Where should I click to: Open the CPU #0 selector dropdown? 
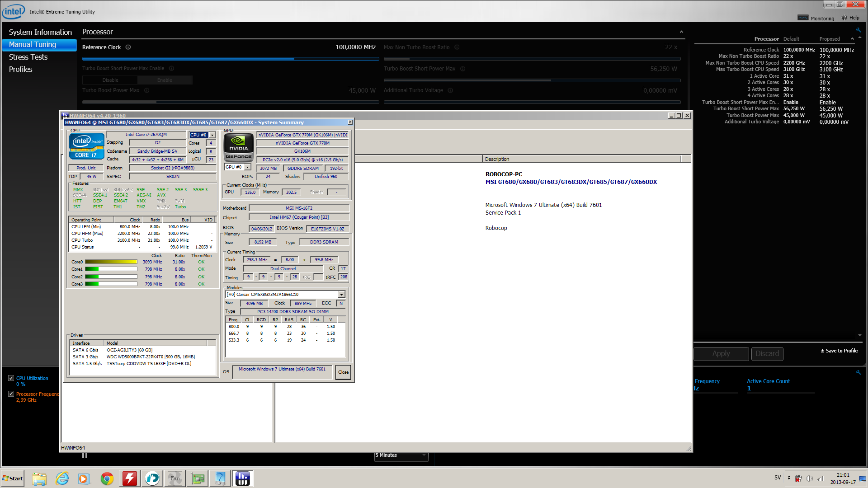[x=212, y=135]
